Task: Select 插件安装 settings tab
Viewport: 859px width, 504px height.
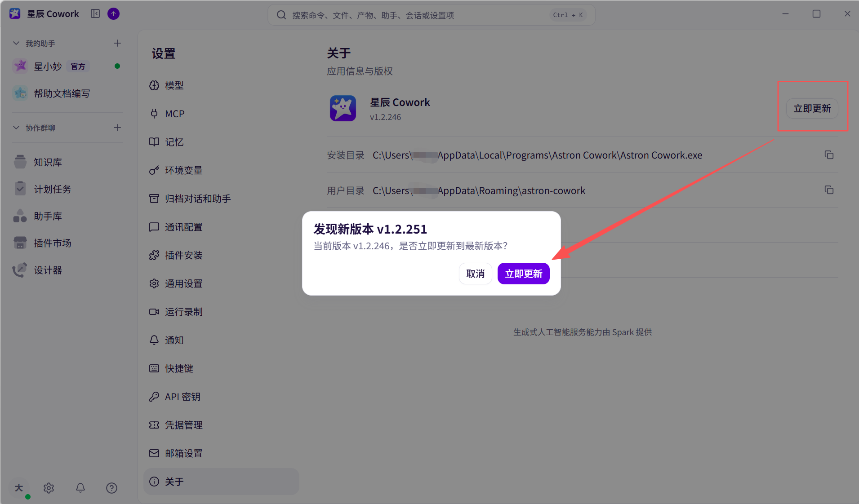Action: pos(221,255)
